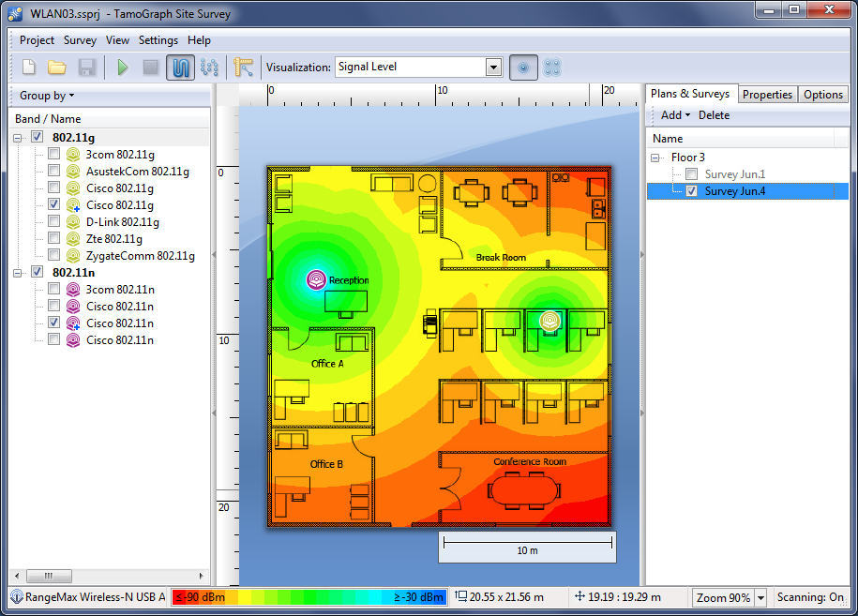Click the Name column header in surveys
This screenshot has width=858, height=616.
coord(742,139)
